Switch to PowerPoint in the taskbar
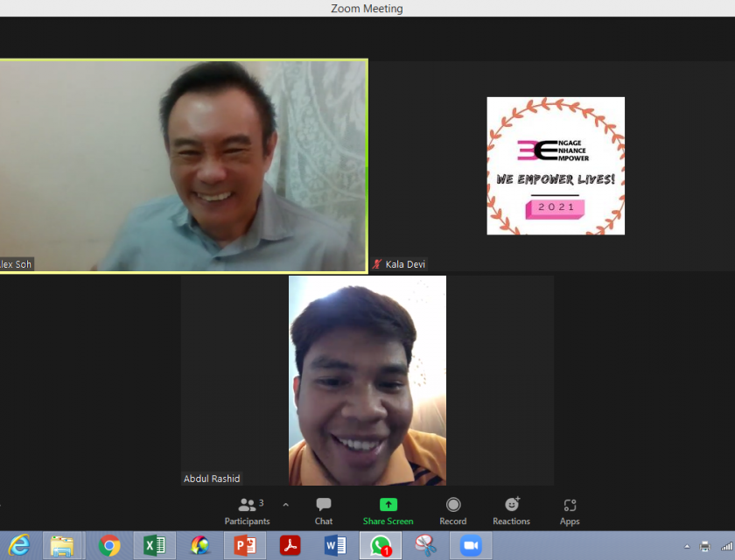The image size is (735, 560). point(244,546)
